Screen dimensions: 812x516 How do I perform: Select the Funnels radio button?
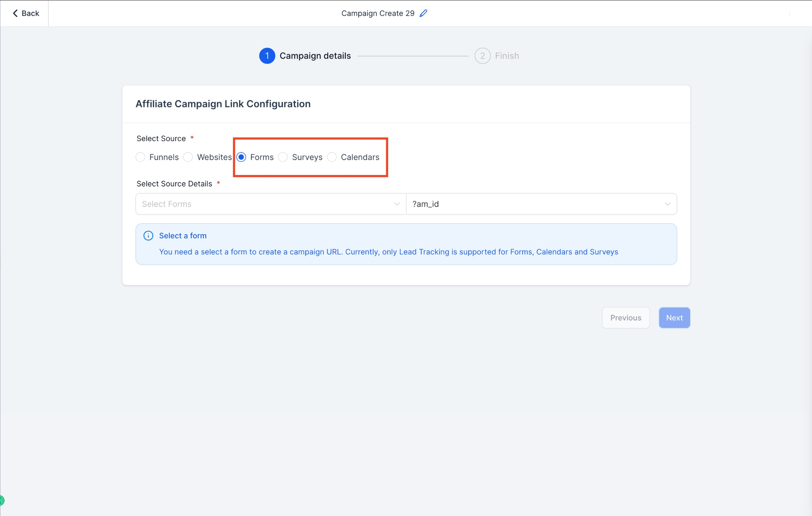coord(140,157)
